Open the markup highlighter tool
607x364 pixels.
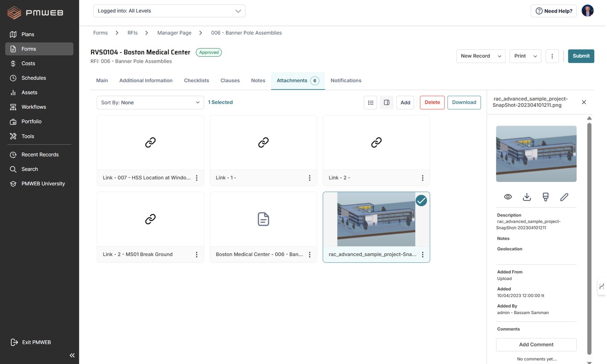pyautogui.click(x=545, y=197)
